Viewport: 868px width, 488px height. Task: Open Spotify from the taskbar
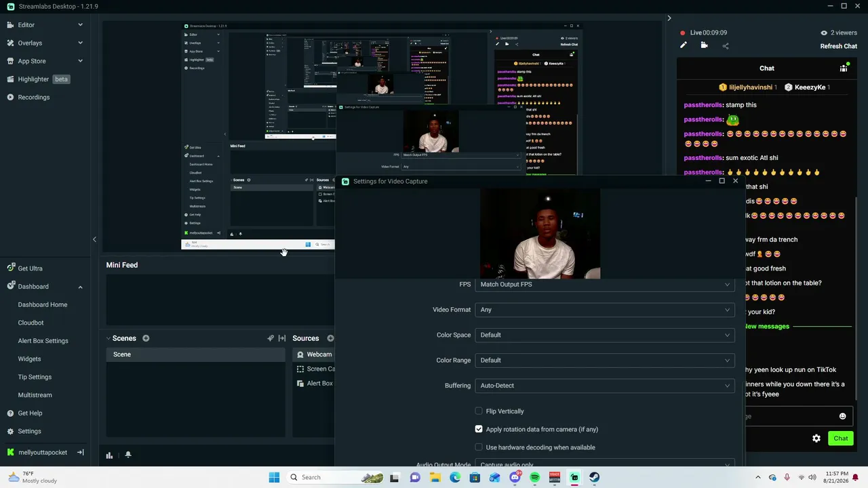[x=534, y=477]
